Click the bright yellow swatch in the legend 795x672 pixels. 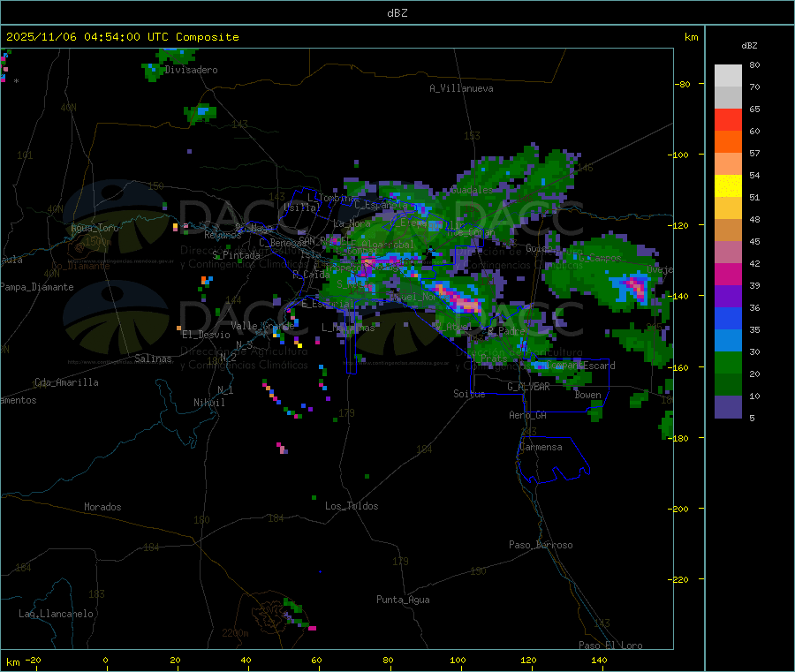(x=728, y=186)
